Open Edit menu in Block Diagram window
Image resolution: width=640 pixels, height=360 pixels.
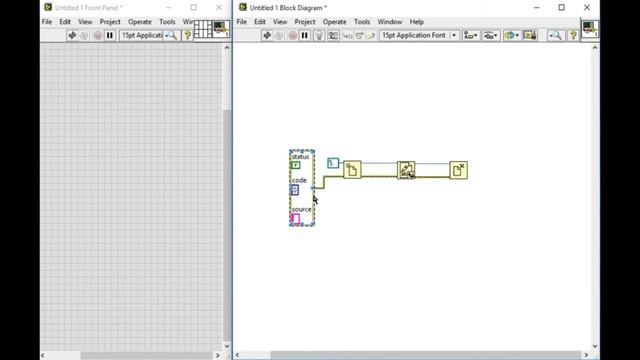(260, 22)
